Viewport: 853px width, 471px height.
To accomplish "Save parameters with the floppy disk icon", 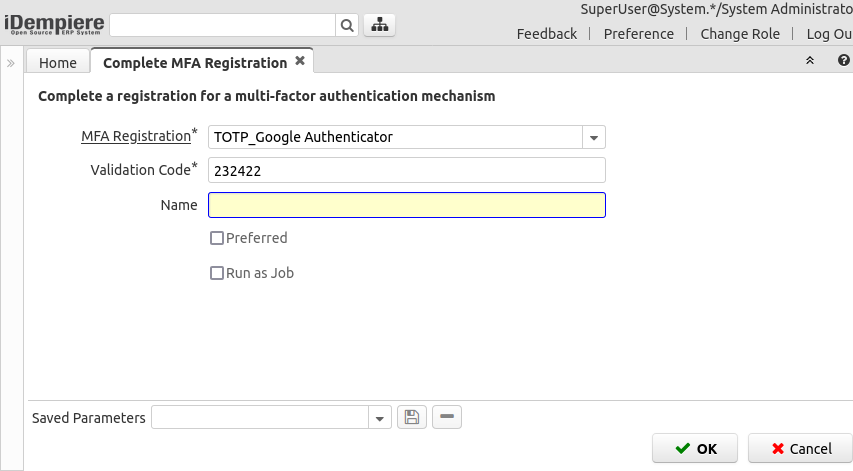I will (x=412, y=418).
